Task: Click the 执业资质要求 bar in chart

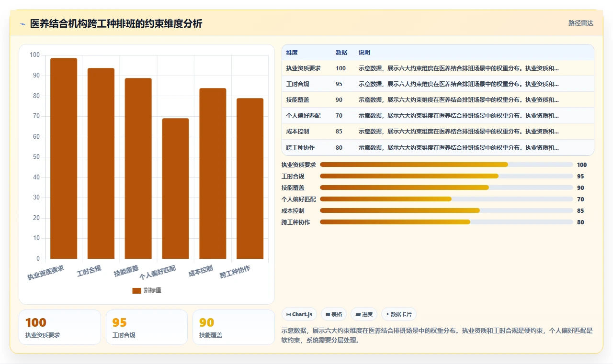Action: [64, 158]
